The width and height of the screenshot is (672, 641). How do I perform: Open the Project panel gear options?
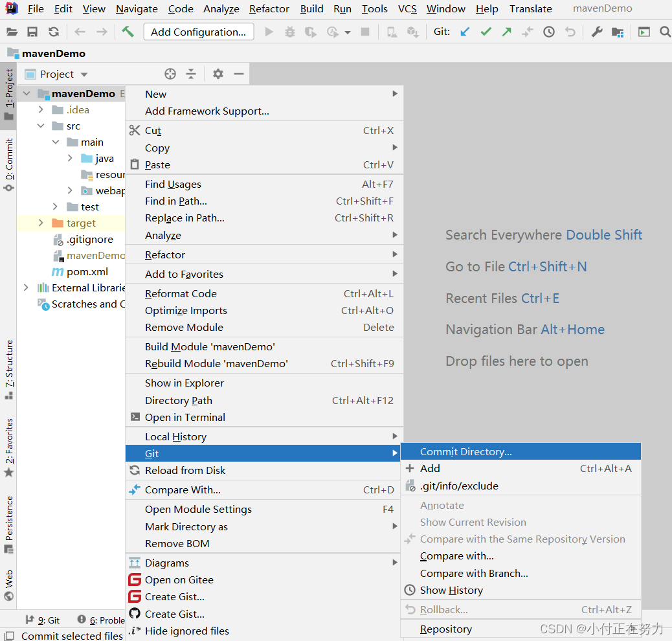[x=218, y=74]
